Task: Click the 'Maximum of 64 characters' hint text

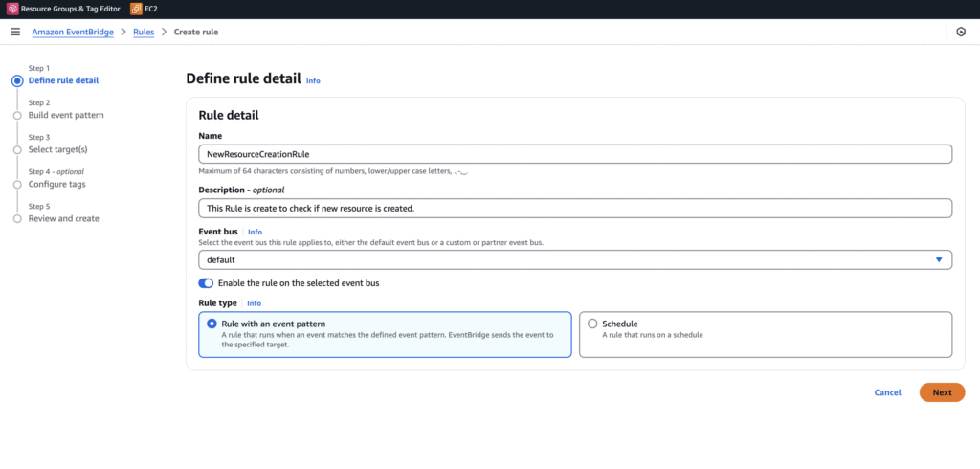Action: click(x=333, y=171)
